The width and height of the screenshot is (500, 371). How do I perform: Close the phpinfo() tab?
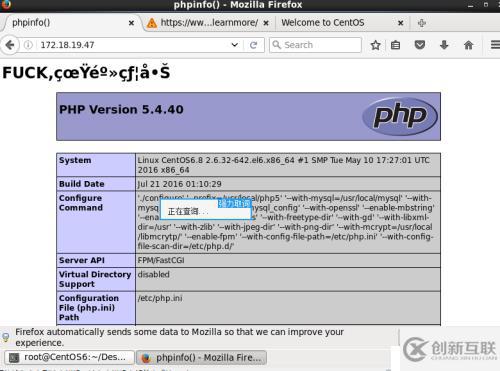pyautogui.click(x=131, y=23)
